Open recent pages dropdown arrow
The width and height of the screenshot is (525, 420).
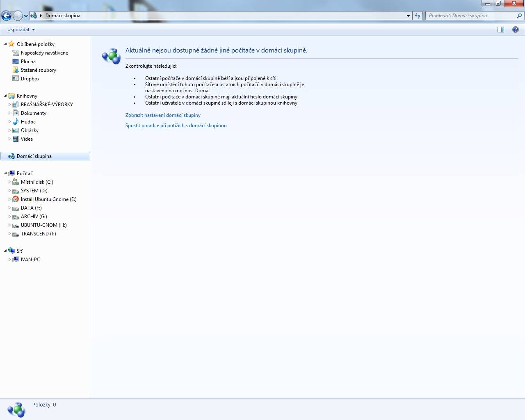coord(26,16)
